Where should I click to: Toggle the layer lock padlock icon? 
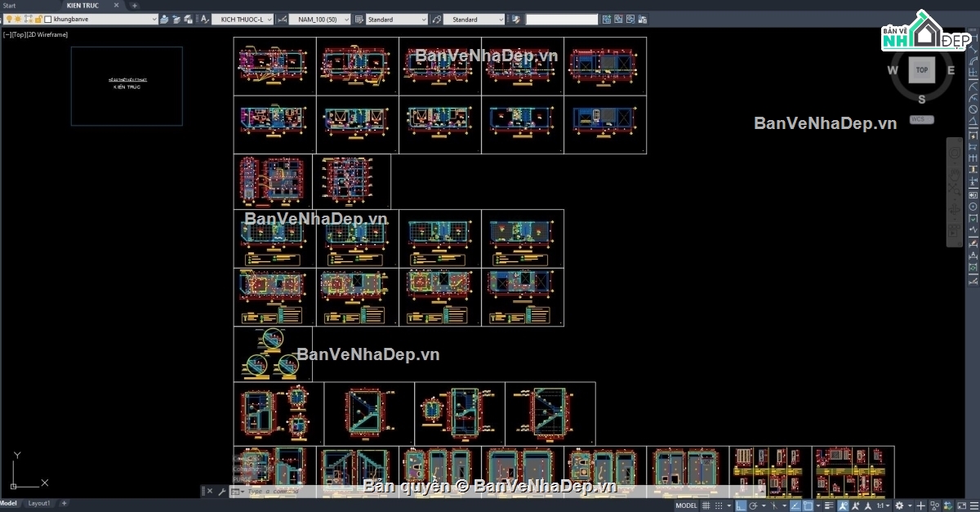38,19
